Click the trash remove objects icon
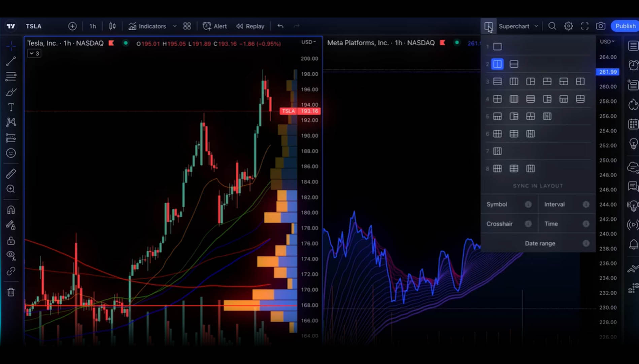 [x=11, y=292]
